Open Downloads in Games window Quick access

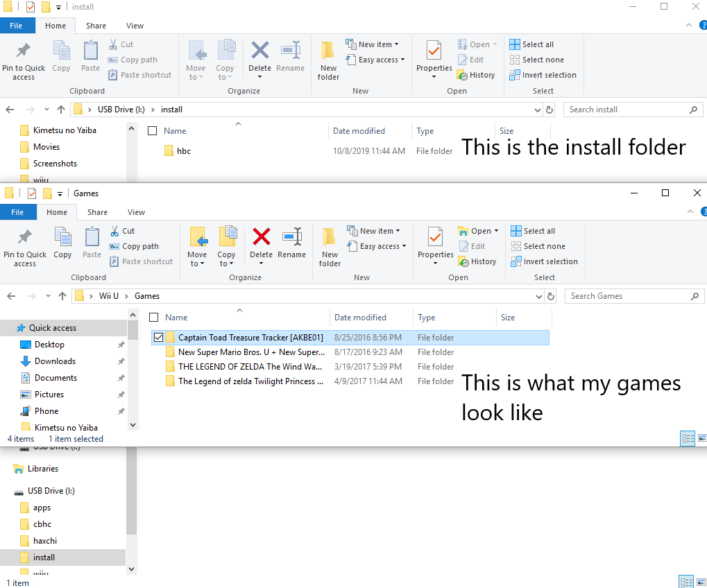click(55, 361)
